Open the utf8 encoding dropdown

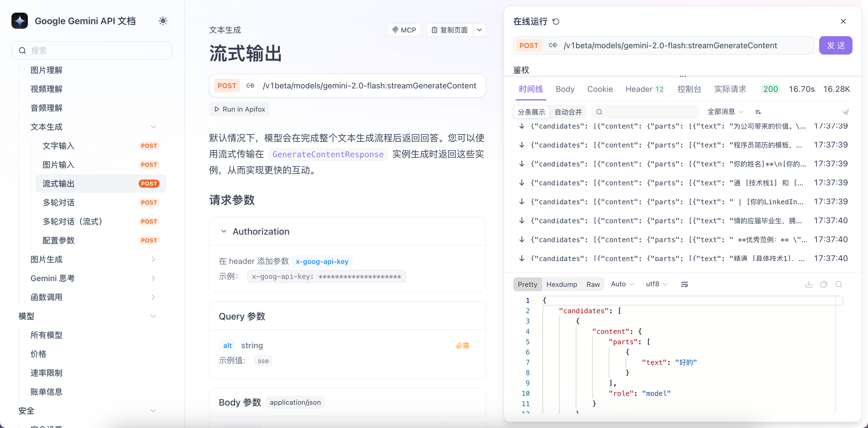[x=656, y=284]
